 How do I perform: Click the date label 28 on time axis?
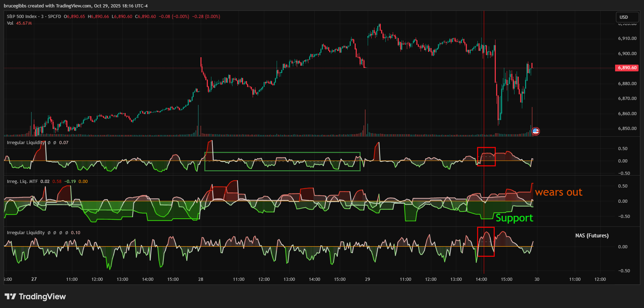[x=200, y=279]
